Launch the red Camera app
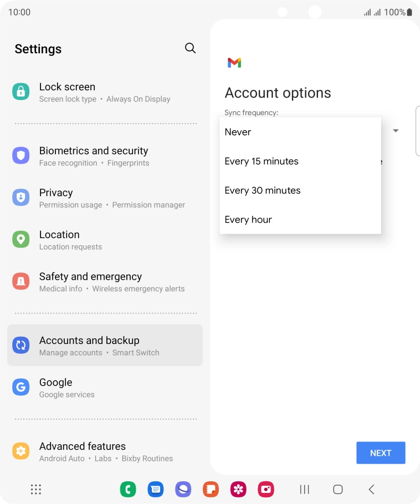 266,489
